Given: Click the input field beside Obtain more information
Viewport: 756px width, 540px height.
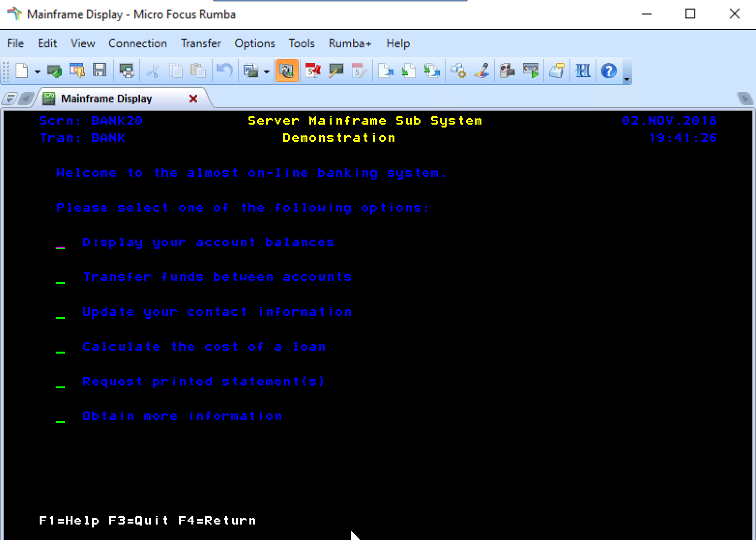Looking at the screenshot, I should [60, 416].
